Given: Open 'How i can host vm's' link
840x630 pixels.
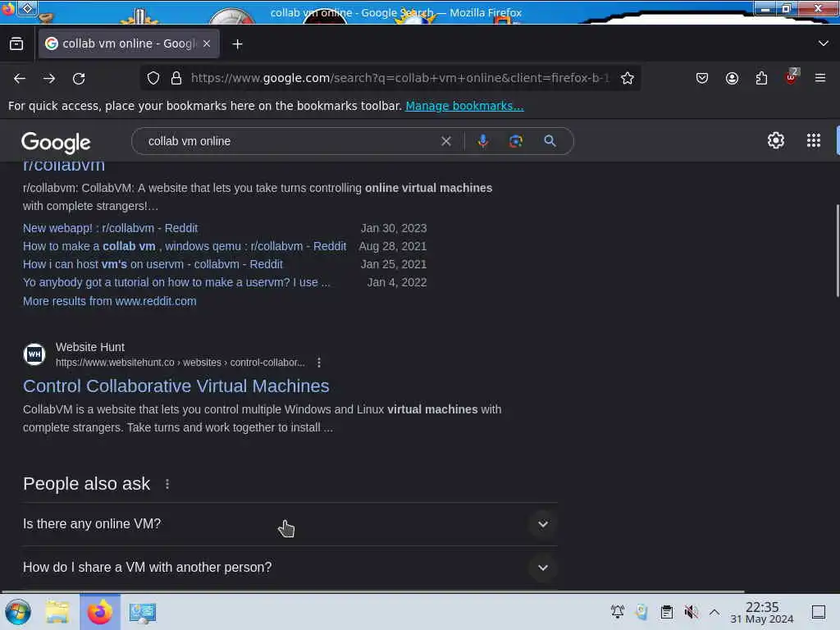Looking at the screenshot, I should click(153, 265).
